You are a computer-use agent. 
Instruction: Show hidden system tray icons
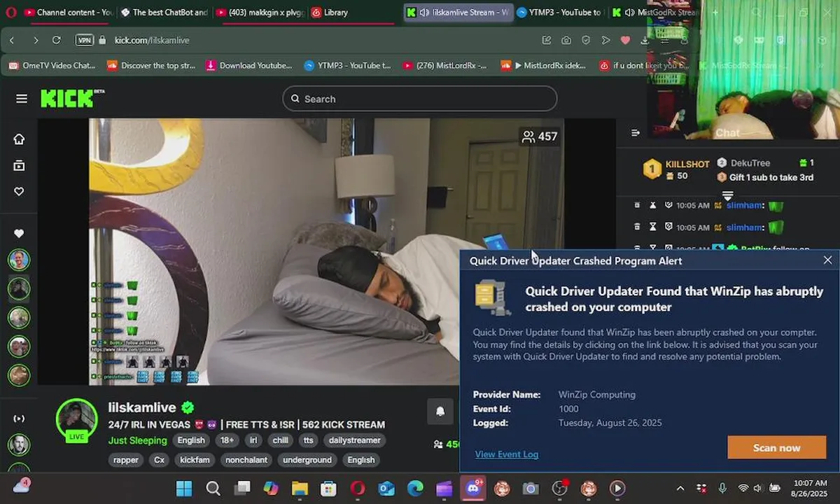(680, 488)
